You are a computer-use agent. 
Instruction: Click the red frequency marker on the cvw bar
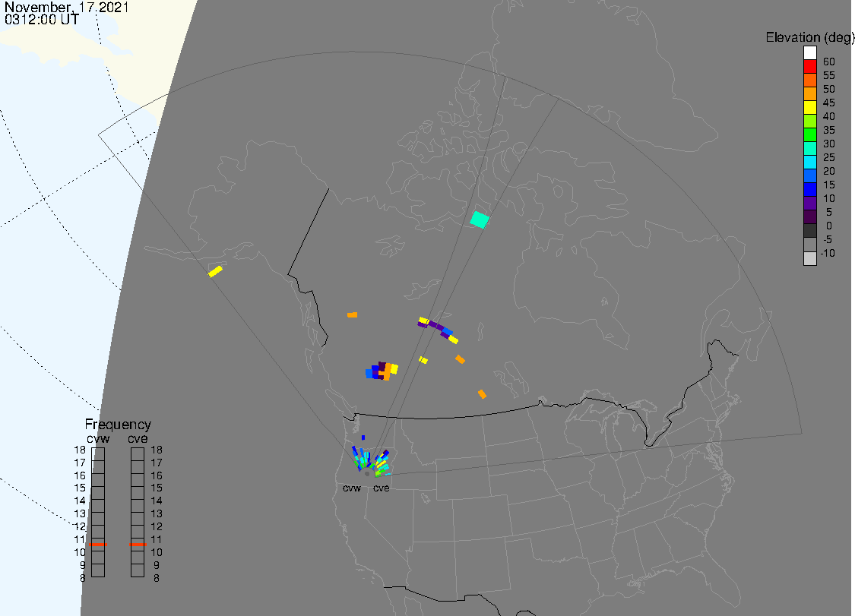pos(98,544)
